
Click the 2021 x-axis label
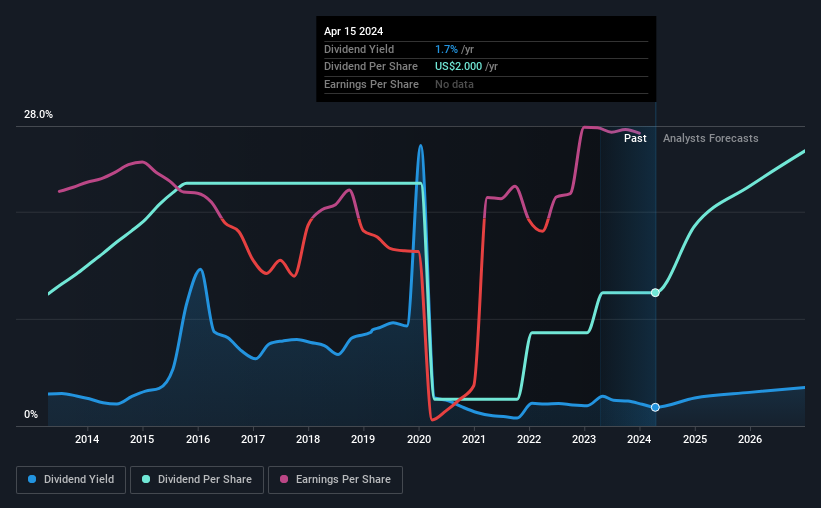[x=474, y=439]
